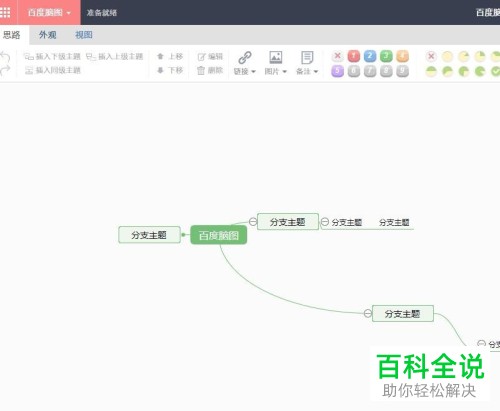
Task: Select the lower boxed 分支主题 node
Action: [403, 314]
